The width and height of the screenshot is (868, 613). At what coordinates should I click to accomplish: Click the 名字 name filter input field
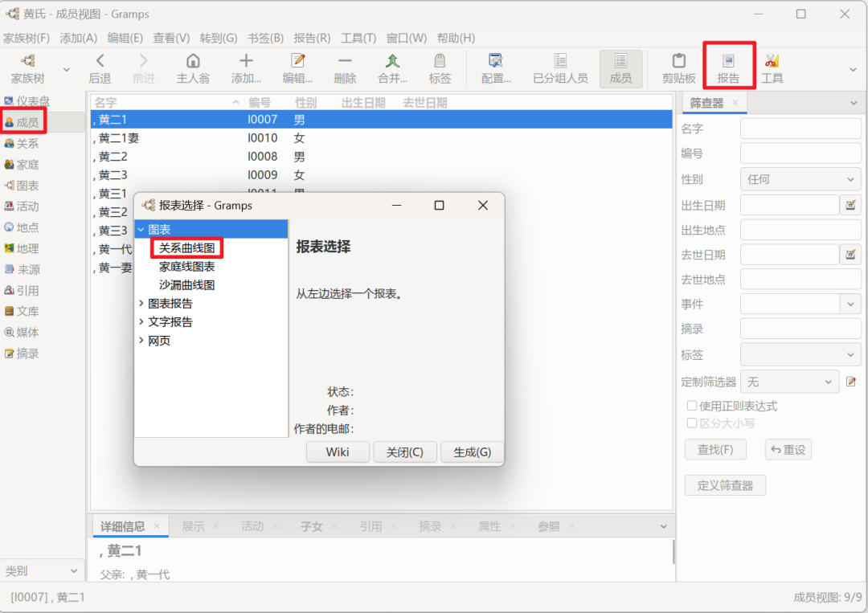pos(800,129)
